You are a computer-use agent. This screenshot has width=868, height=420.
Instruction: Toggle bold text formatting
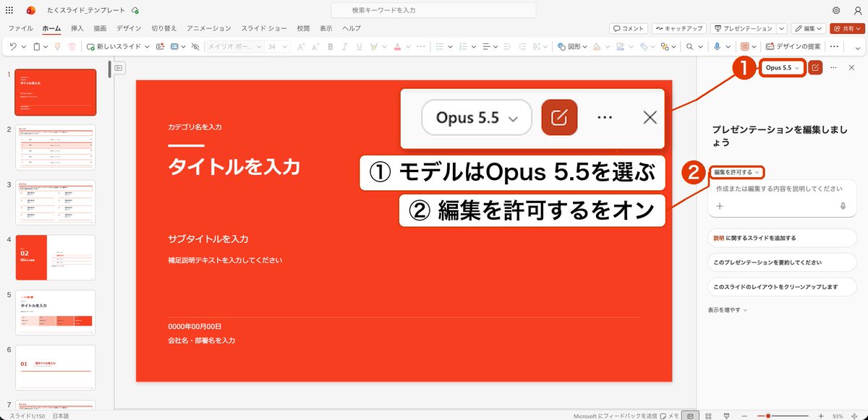[330, 46]
